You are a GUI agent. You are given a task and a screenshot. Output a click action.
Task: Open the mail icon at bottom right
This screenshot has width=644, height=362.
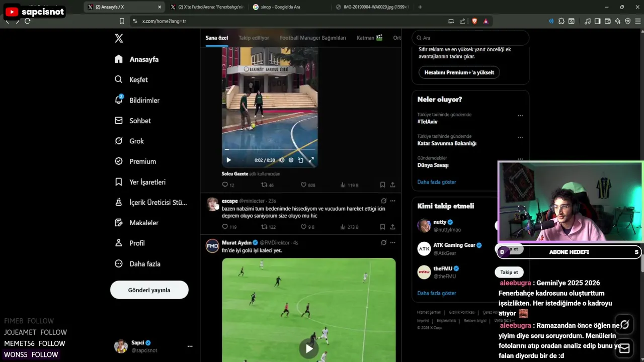(x=624, y=348)
